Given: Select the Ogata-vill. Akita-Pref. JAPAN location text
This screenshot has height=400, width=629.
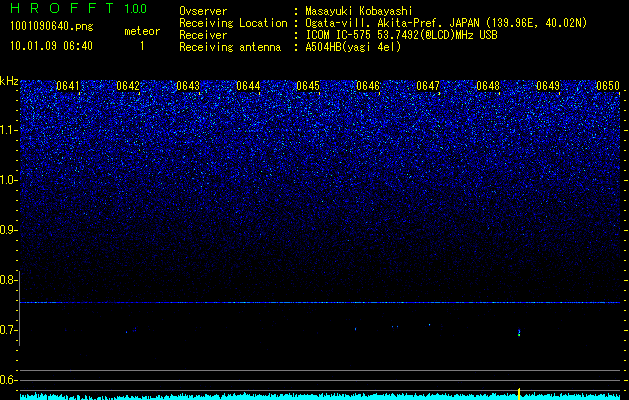Looking at the screenshot, I should pos(446,23).
